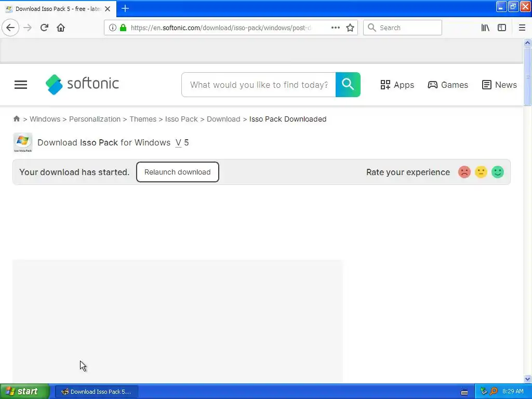This screenshot has width=532, height=399.
Task: Go to Themes breadcrumb link
Action: (143, 119)
